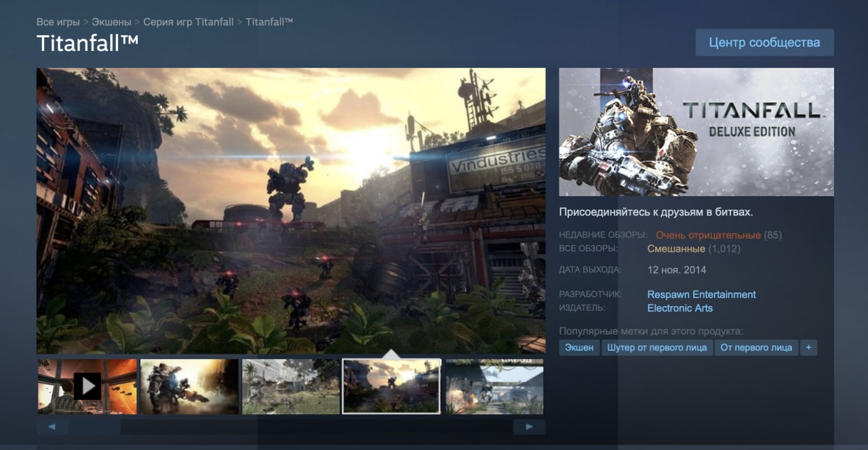This screenshot has width=868, height=450.
Task: Click 'Популярные метки для этого продукта:' text
Action: point(651,331)
